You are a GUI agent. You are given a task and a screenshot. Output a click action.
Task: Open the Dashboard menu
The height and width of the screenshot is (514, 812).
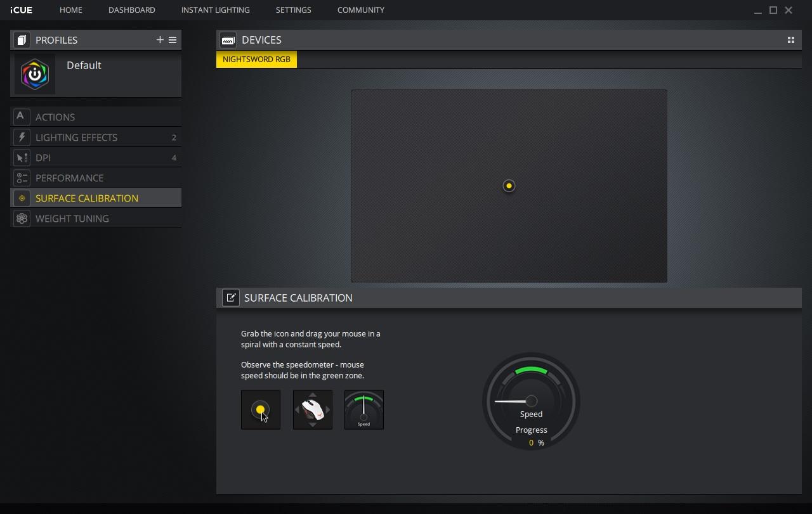click(132, 10)
